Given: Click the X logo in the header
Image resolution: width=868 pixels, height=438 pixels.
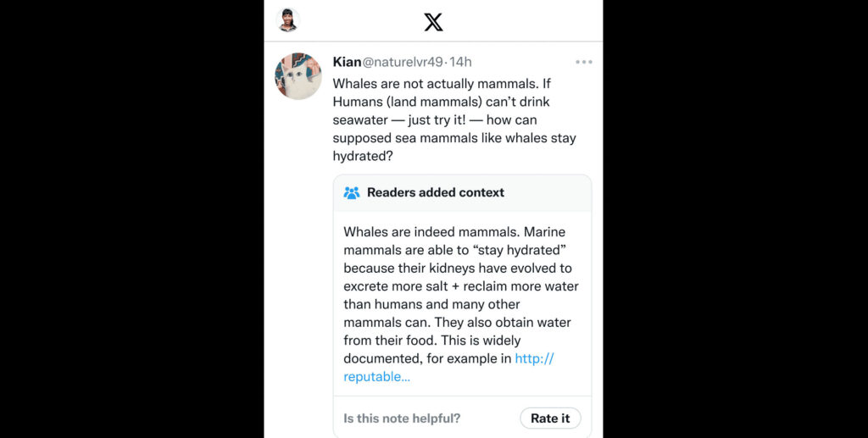Looking at the screenshot, I should pyautogui.click(x=433, y=22).
